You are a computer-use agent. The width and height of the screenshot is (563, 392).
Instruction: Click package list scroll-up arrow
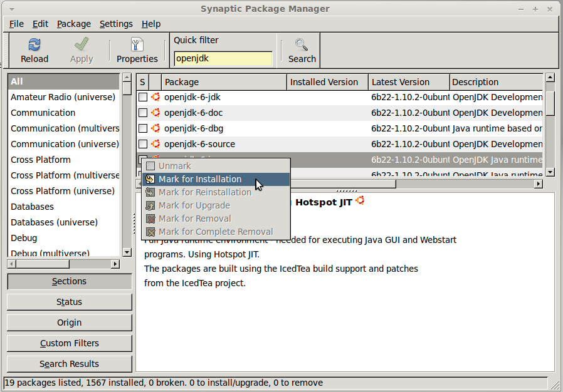coord(550,77)
